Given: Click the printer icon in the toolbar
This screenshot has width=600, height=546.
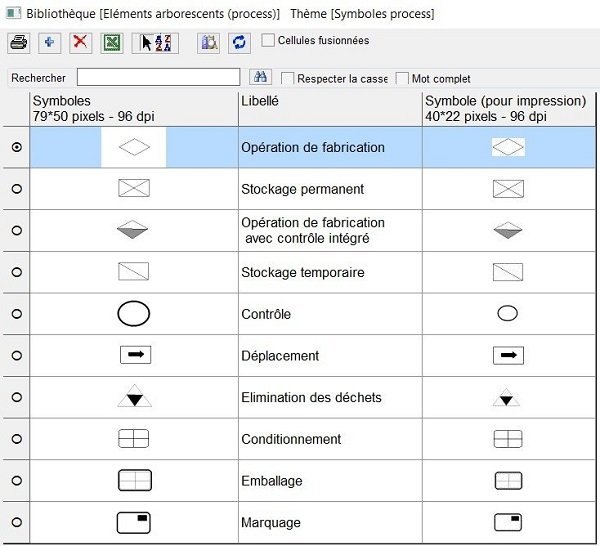Looking at the screenshot, I should point(18,42).
